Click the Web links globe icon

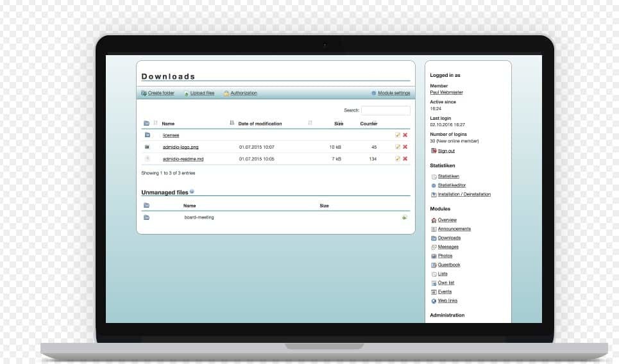pos(434,301)
